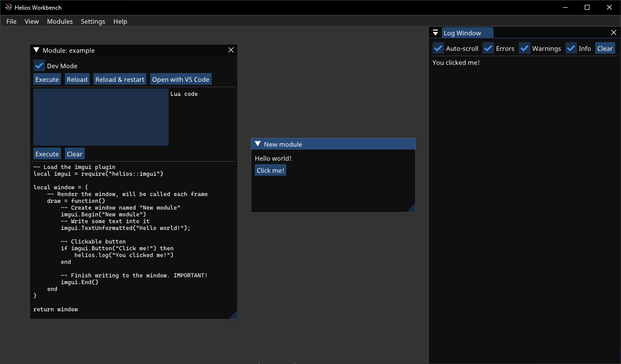This screenshot has width=621, height=364.
Task: Turn off the Warnings log filter
Action: click(x=525, y=48)
